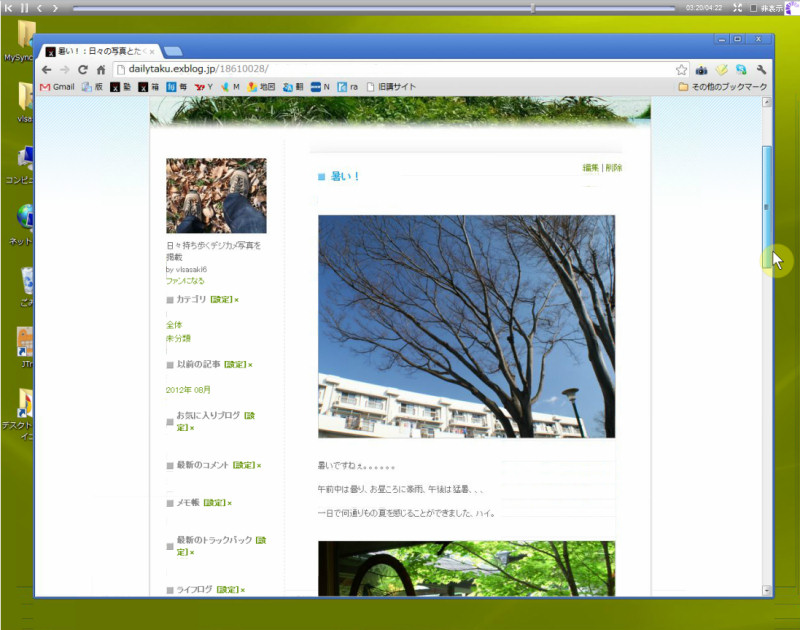Open the 塾 bookmark
The height and width of the screenshot is (630, 800).
(x=120, y=87)
